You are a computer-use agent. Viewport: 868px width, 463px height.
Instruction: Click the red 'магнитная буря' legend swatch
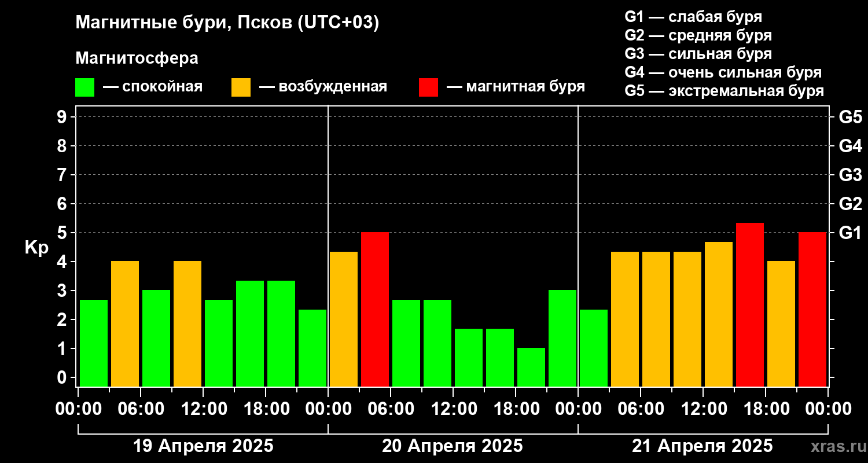point(429,87)
